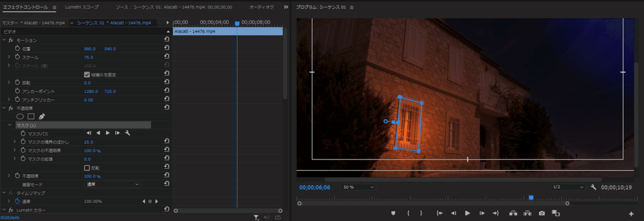The width and height of the screenshot is (644, 221).
Task: Step forward one frame in Program Monitor
Action: coord(482,213)
